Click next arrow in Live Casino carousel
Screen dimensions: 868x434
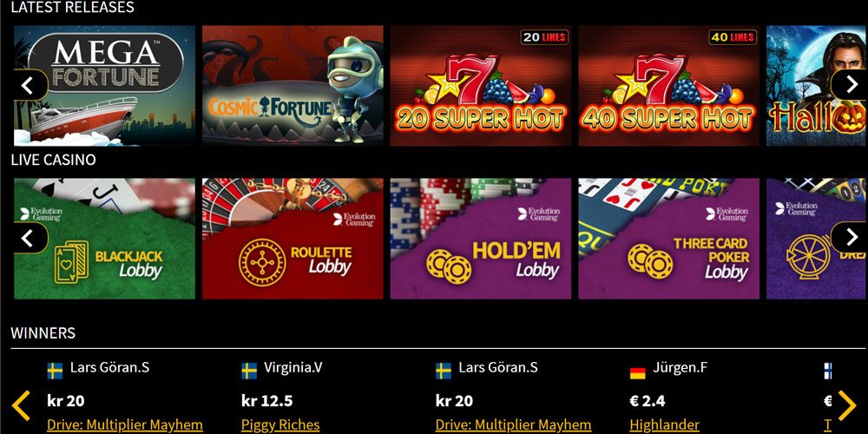tap(850, 238)
